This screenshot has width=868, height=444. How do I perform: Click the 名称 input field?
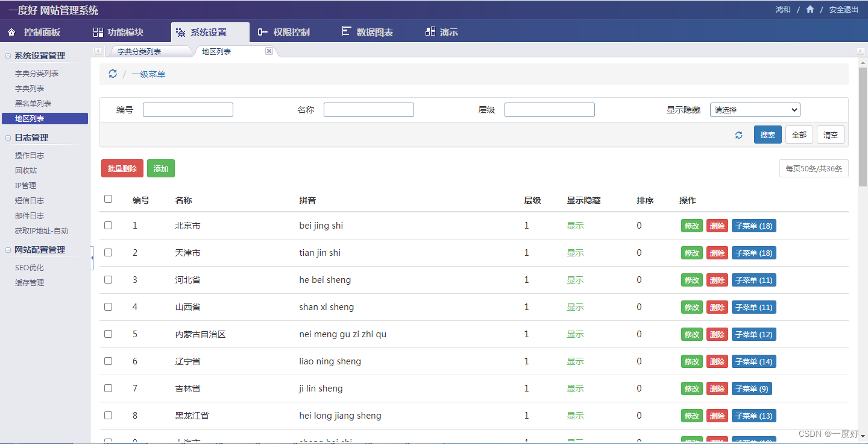tap(369, 110)
